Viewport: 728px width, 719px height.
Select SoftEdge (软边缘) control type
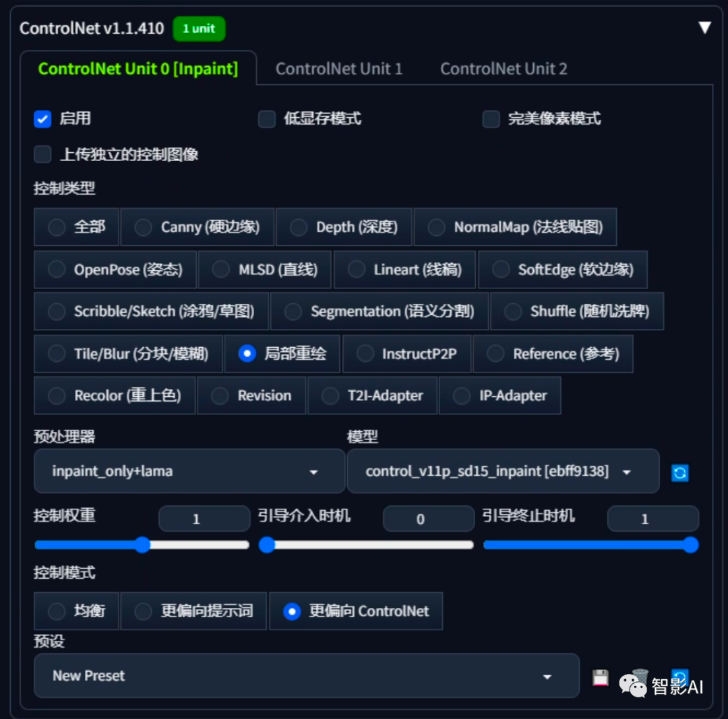(x=563, y=270)
